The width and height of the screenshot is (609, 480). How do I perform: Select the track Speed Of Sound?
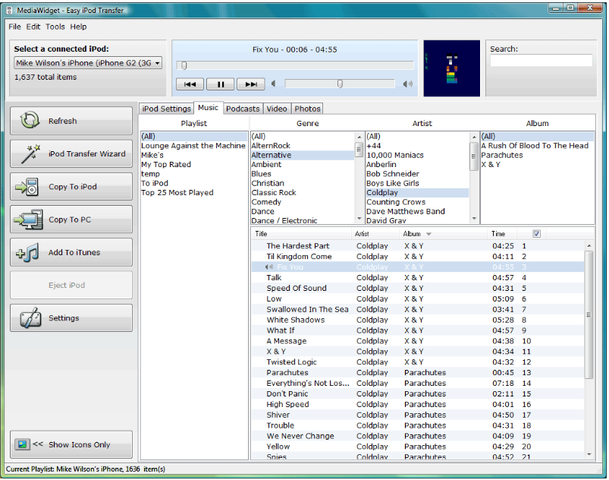click(x=418, y=288)
